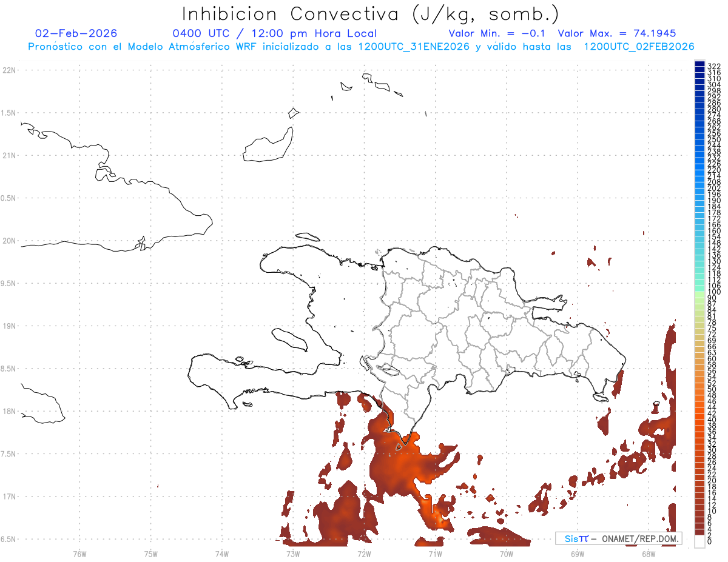Click the 75W longitude label
This screenshot has width=728, height=562.
click(151, 554)
